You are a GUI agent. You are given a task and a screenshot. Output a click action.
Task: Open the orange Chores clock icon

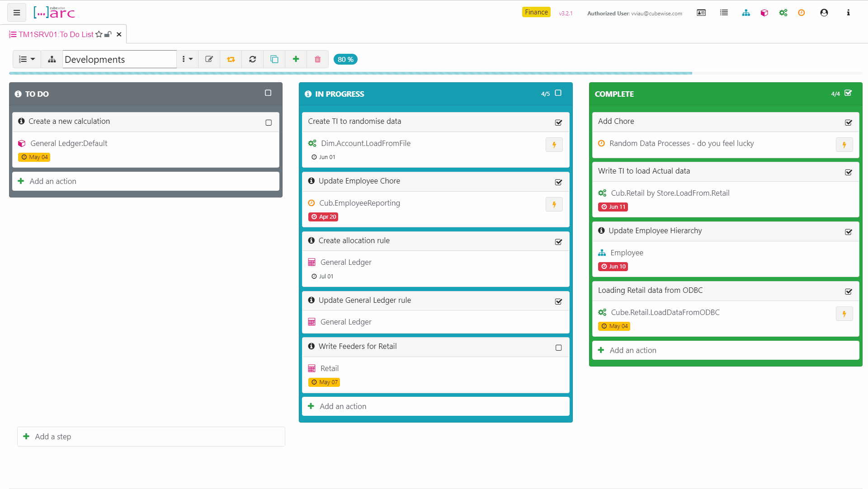(801, 13)
